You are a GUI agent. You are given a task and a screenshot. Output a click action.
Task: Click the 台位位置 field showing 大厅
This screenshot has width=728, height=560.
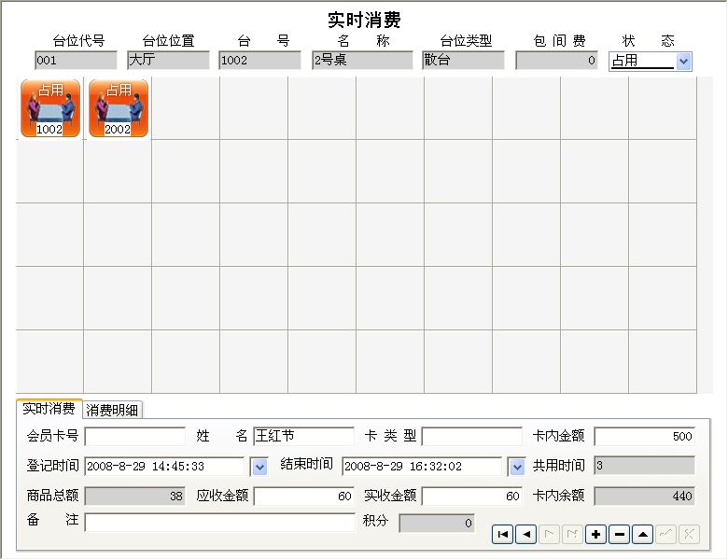168,61
